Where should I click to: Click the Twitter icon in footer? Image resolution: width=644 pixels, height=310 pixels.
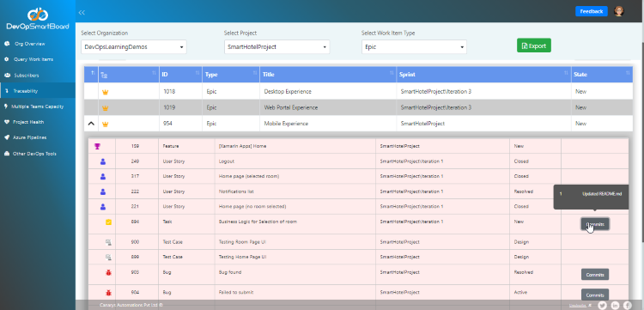[x=602, y=305]
